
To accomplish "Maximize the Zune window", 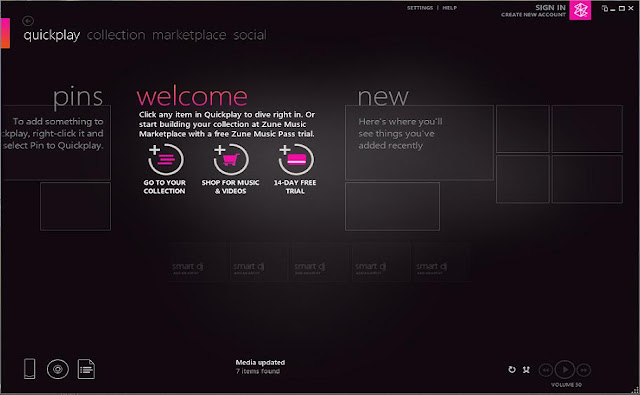I will (622, 8).
